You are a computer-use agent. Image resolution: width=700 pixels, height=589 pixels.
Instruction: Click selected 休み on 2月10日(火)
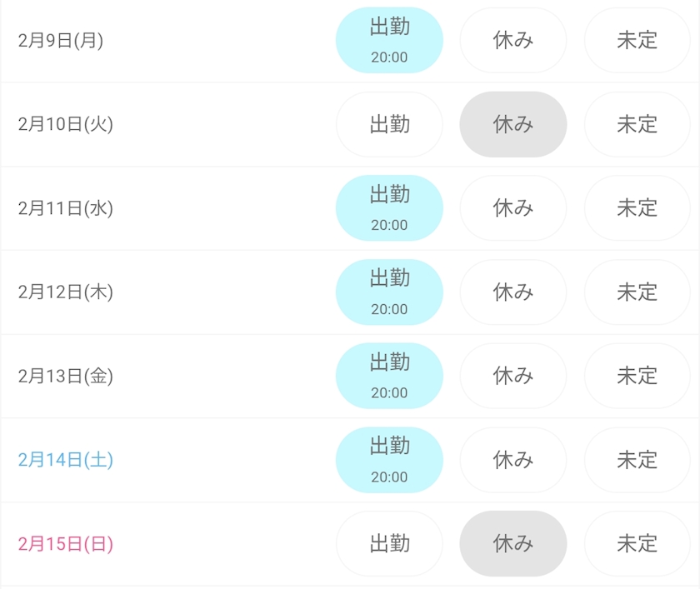point(513,124)
